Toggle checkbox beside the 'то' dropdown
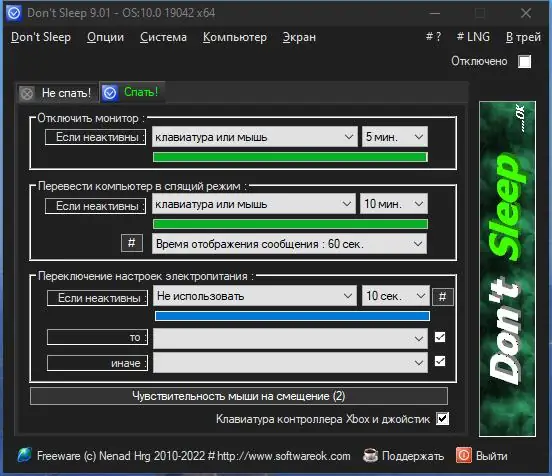552x476 pixels. pos(440,337)
